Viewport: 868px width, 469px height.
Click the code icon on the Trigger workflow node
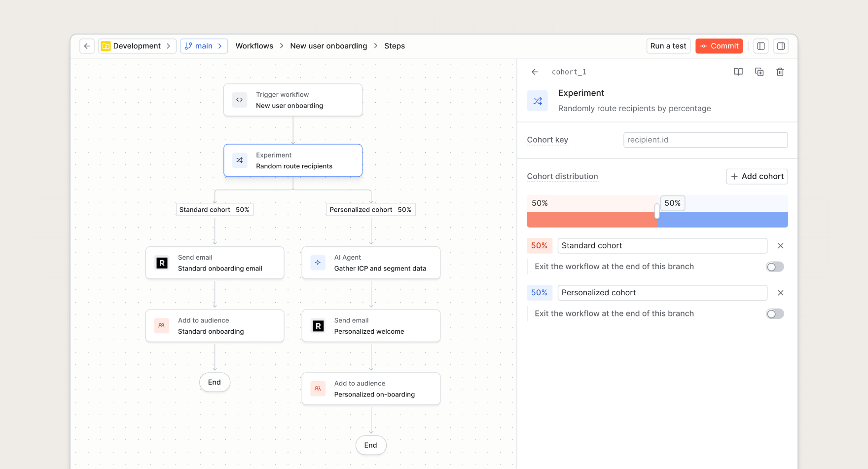pyautogui.click(x=240, y=100)
